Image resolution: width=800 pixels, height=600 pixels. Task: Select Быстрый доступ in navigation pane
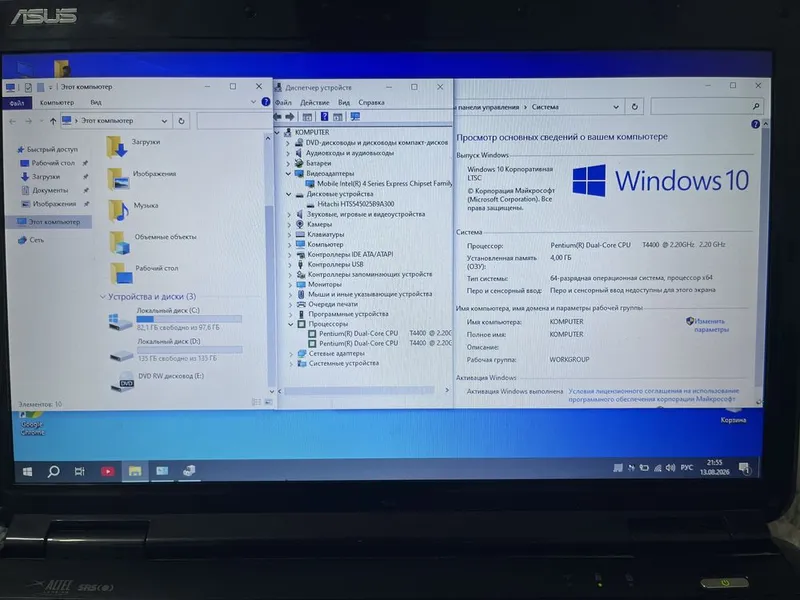tap(48, 149)
